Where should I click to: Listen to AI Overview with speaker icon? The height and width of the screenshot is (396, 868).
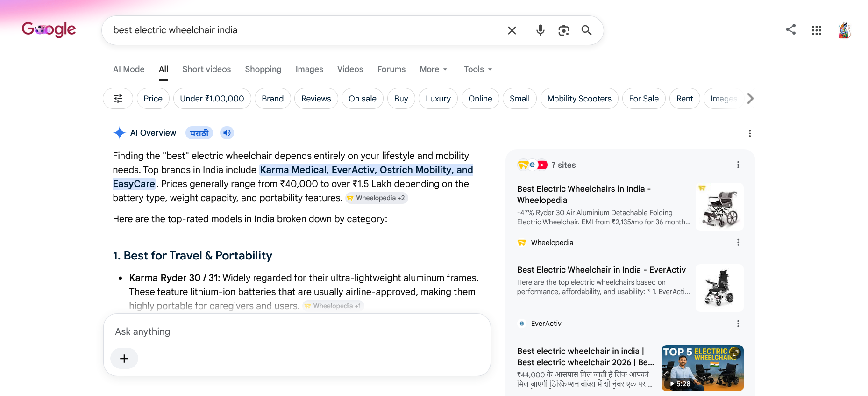pyautogui.click(x=227, y=133)
